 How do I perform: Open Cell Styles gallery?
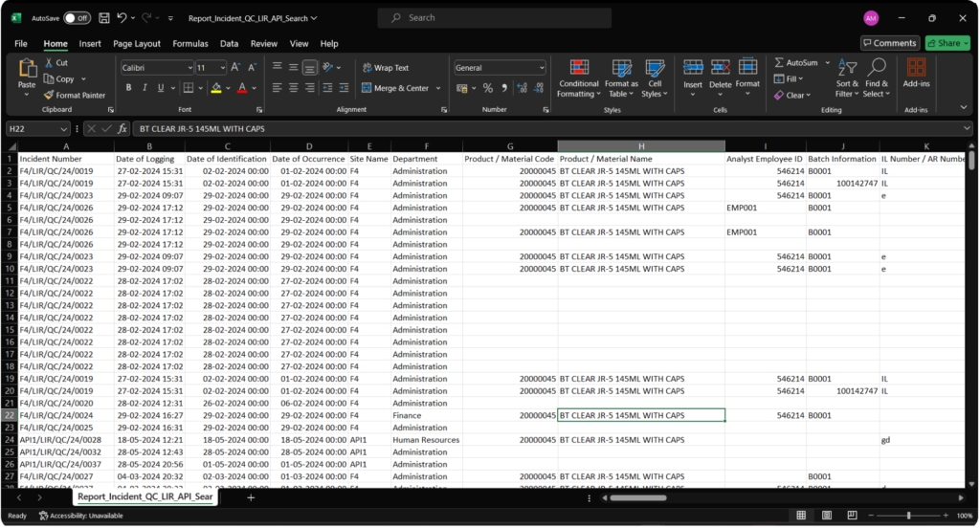coord(655,78)
